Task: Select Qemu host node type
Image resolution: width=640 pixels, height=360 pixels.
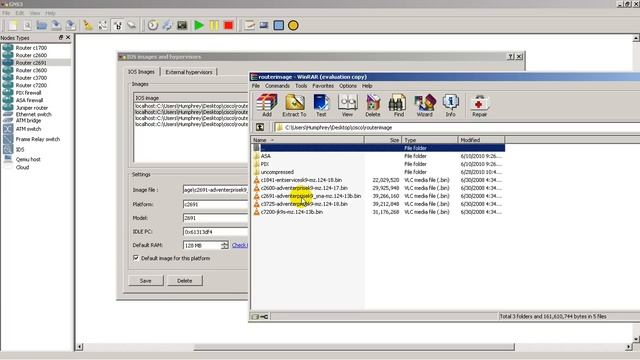Action: [28, 159]
